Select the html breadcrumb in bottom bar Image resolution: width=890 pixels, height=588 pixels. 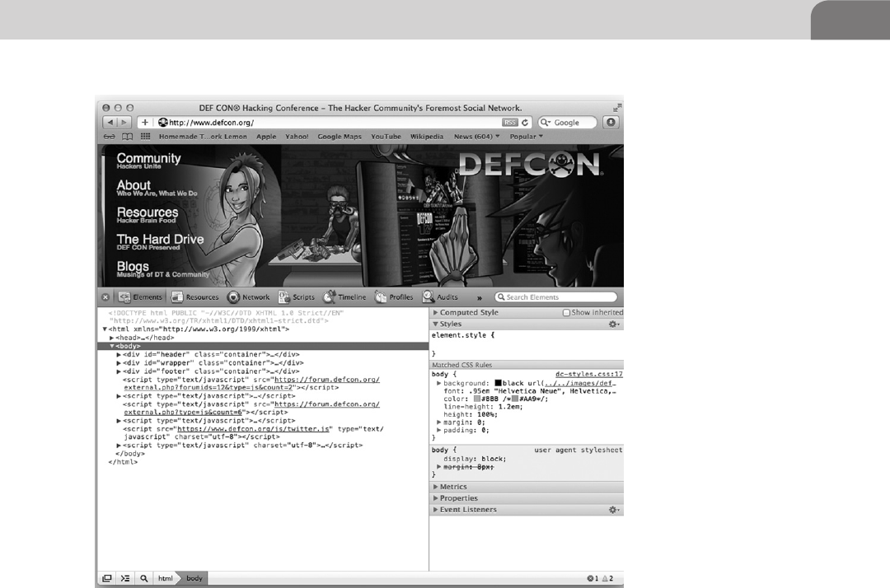[165, 578]
